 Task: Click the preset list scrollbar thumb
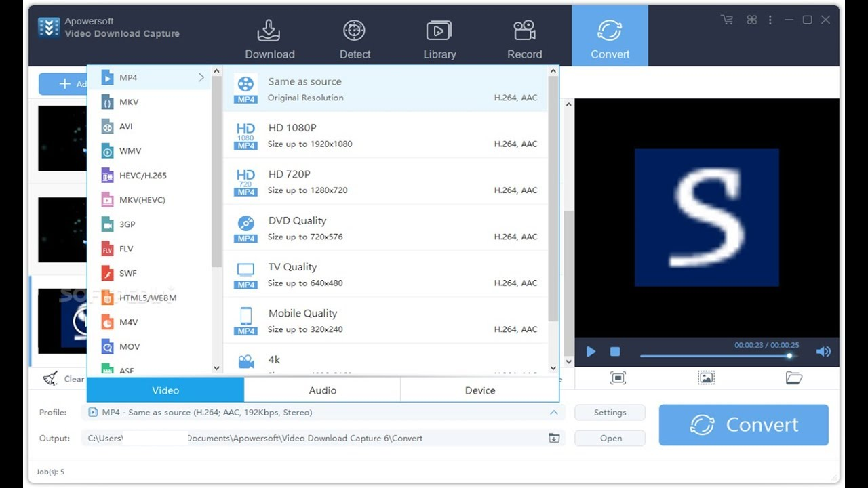click(x=553, y=199)
